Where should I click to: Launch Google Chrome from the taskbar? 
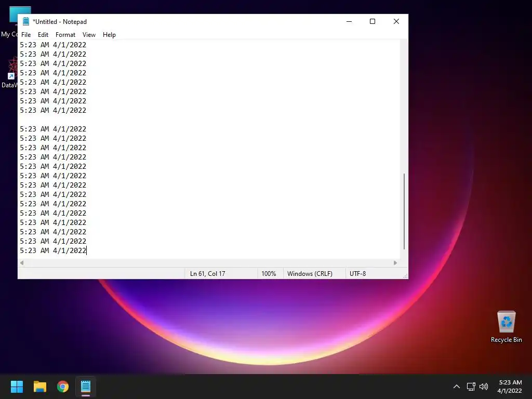click(63, 387)
